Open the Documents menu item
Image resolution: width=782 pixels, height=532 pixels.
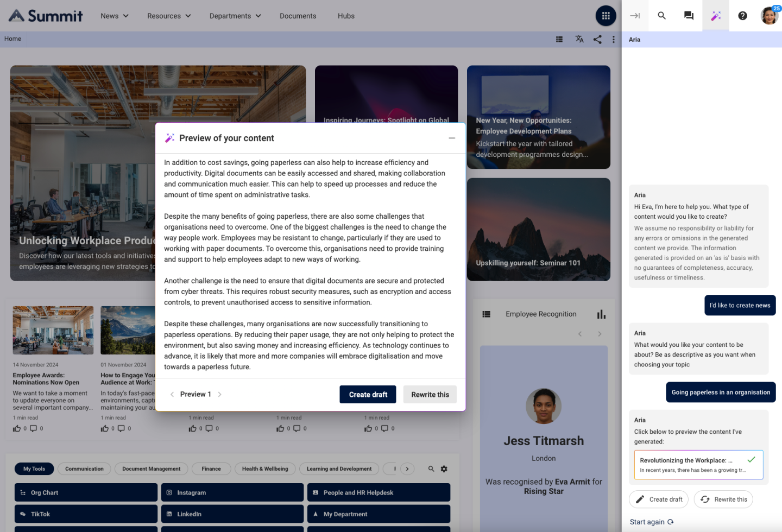[298, 16]
